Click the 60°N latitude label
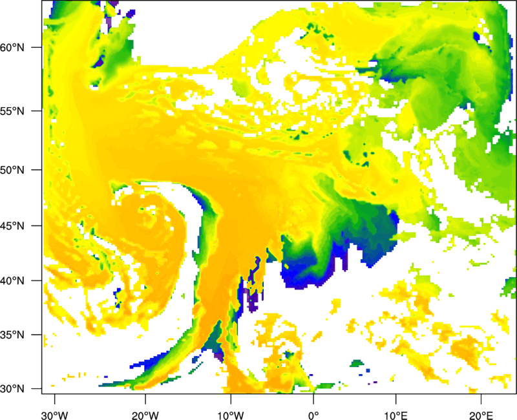517x420 pixels. click(12, 47)
